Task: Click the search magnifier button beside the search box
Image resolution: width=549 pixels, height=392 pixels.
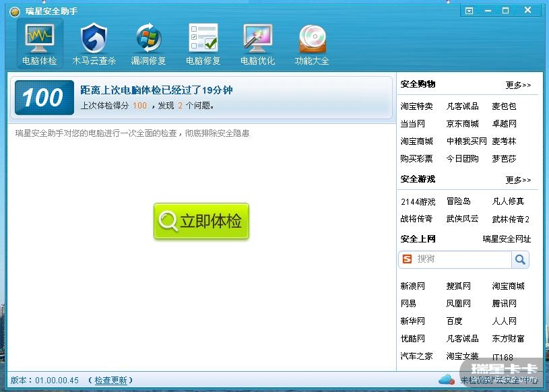Action: (520, 259)
